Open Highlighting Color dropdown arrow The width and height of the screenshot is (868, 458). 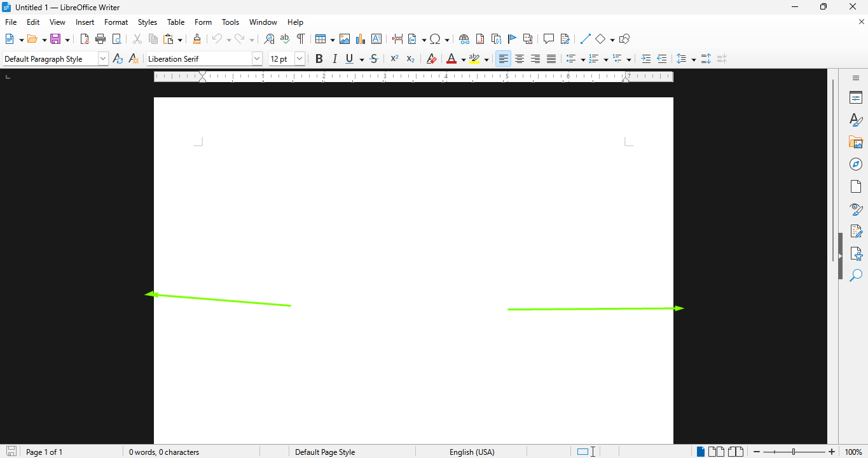coord(486,59)
